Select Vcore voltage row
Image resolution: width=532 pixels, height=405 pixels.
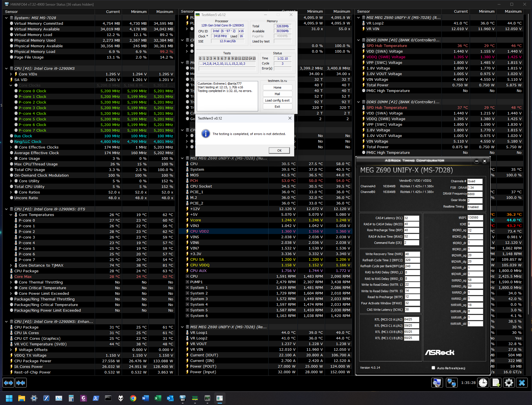tap(265, 220)
